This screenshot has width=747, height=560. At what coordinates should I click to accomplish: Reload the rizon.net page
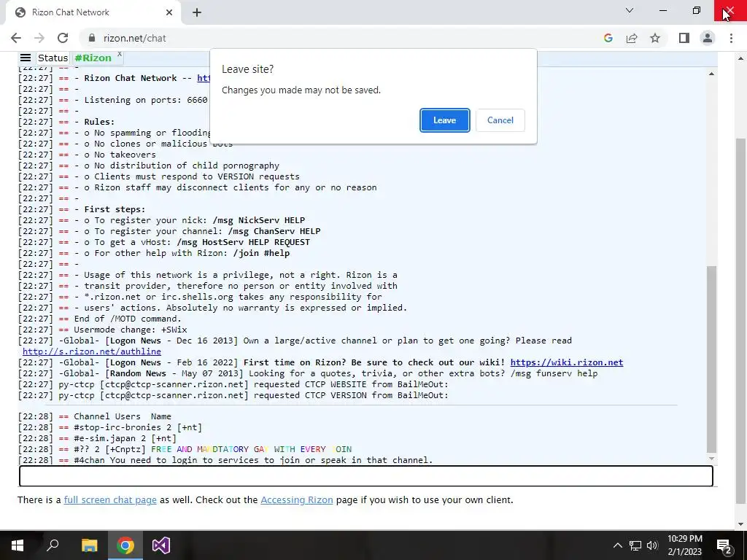tap(63, 38)
